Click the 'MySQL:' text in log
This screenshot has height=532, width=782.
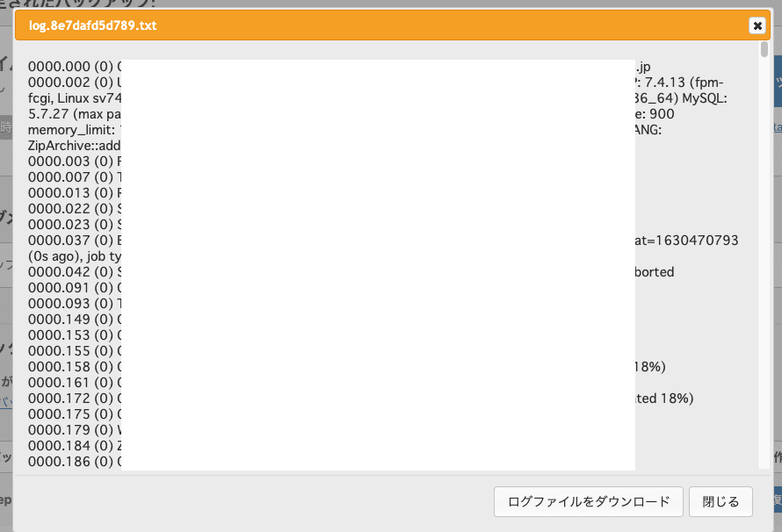point(705,98)
